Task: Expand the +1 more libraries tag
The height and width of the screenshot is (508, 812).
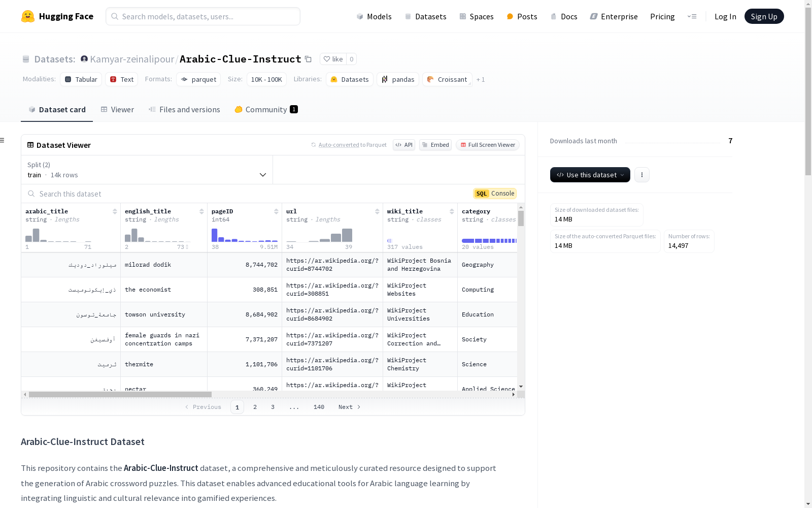Action: (x=481, y=79)
